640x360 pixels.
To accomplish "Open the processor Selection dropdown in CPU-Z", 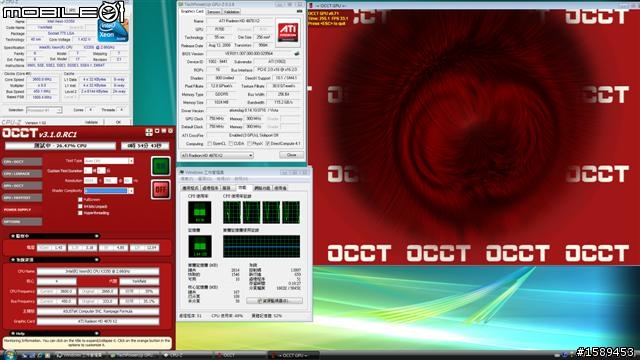I will (x=44, y=110).
